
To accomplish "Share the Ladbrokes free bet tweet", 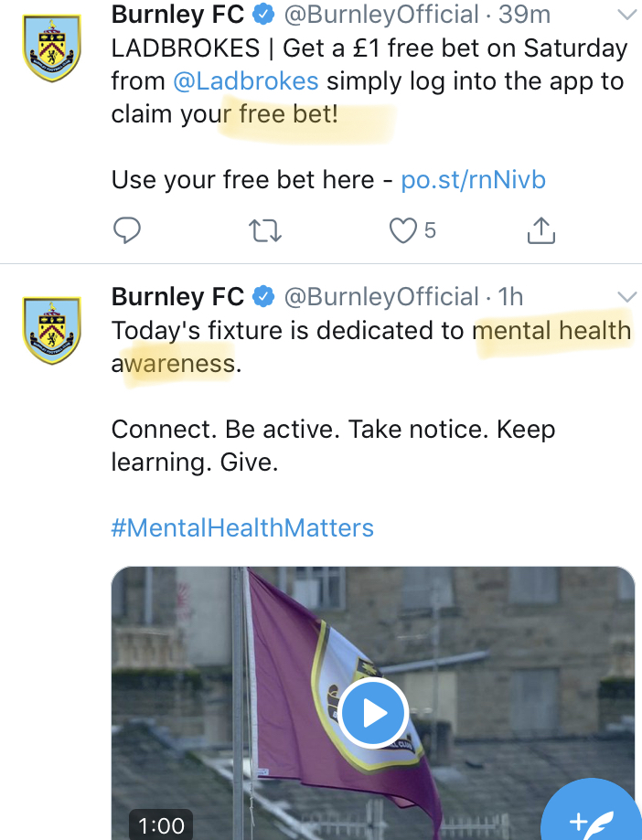I will (541, 230).
